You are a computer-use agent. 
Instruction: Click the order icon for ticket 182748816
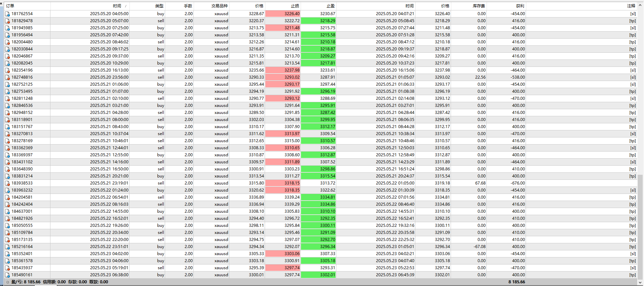point(7,77)
